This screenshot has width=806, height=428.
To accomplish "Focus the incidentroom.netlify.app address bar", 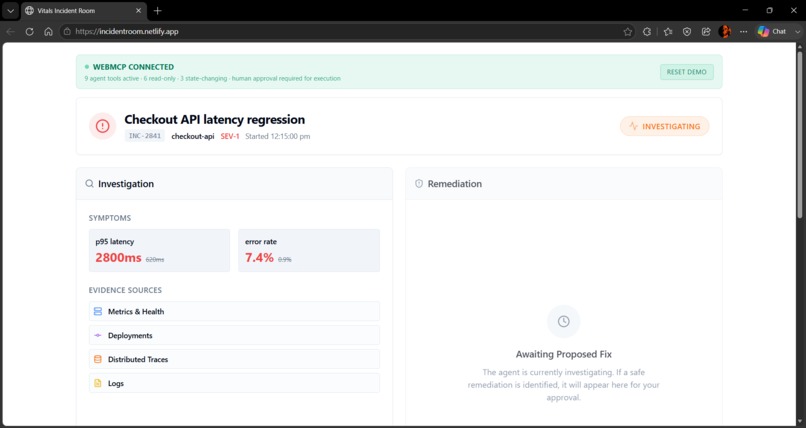I will (347, 31).
